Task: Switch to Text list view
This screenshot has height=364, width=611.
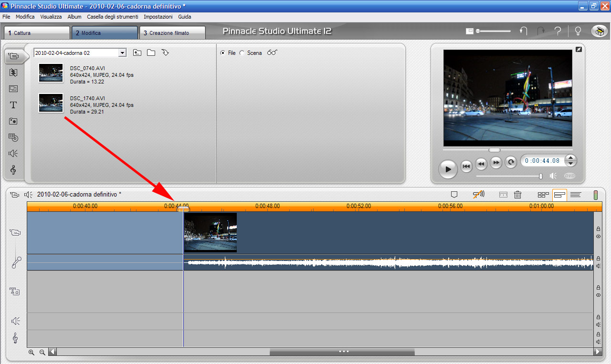Action: pyautogui.click(x=576, y=195)
